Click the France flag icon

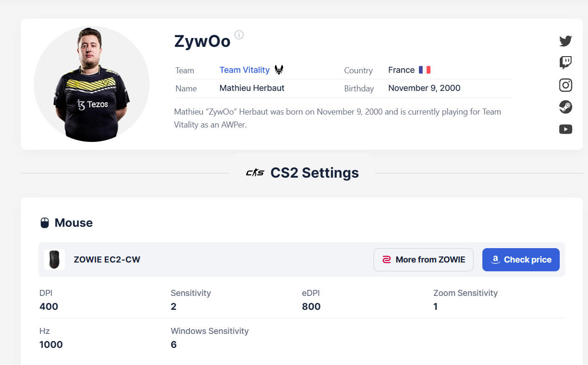tap(424, 70)
